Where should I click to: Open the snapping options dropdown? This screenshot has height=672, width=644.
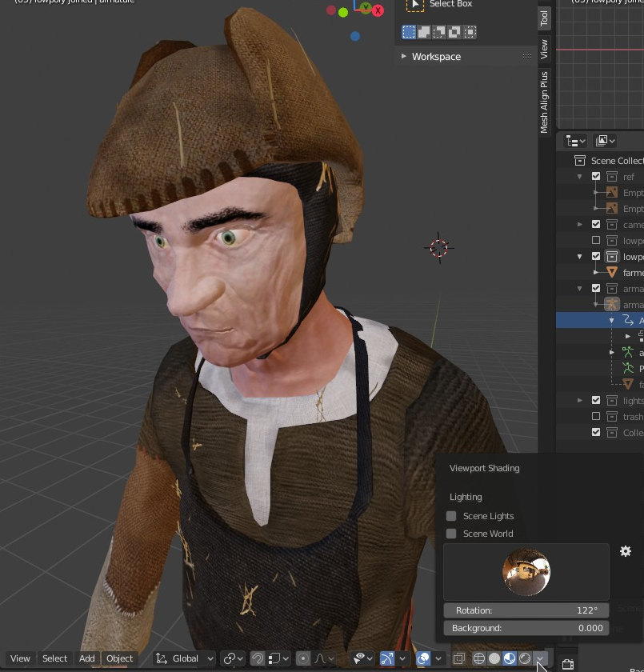click(278, 658)
